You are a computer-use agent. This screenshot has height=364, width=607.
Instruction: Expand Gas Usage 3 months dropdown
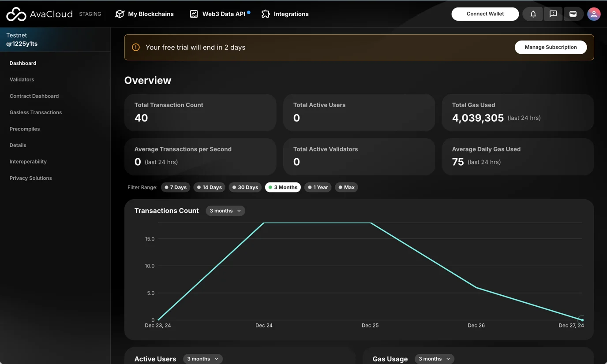coord(434,359)
